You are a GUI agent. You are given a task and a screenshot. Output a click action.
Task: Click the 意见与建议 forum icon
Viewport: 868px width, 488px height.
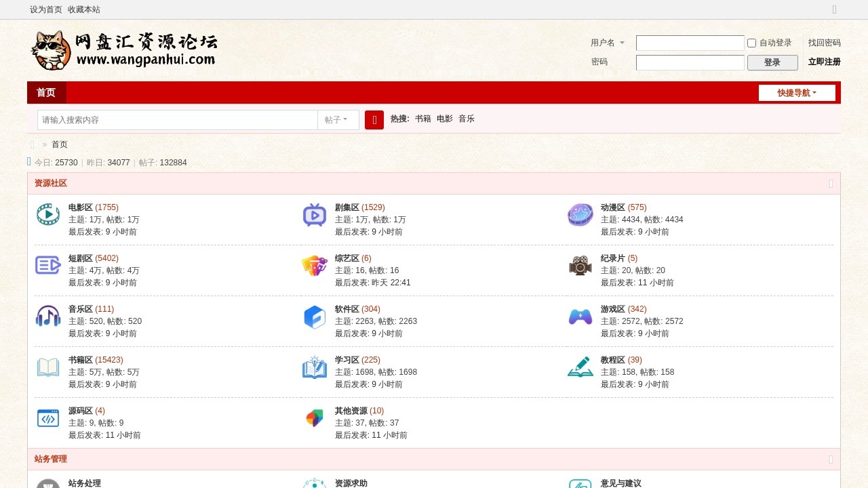580,484
